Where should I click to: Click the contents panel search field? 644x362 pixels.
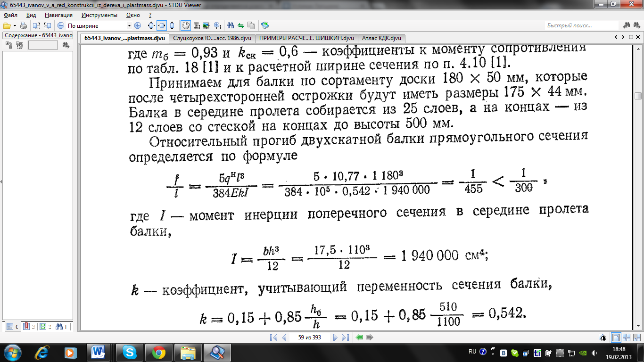pyautogui.click(x=43, y=45)
